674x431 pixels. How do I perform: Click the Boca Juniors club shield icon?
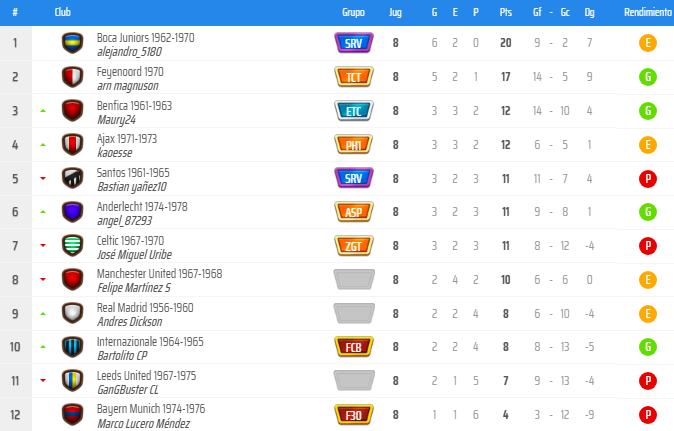tap(72, 43)
